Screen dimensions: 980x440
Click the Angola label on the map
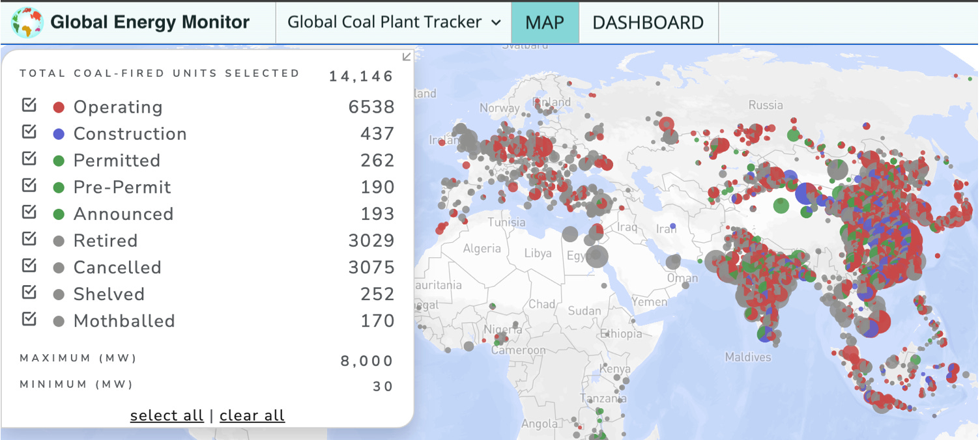tap(540, 424)
